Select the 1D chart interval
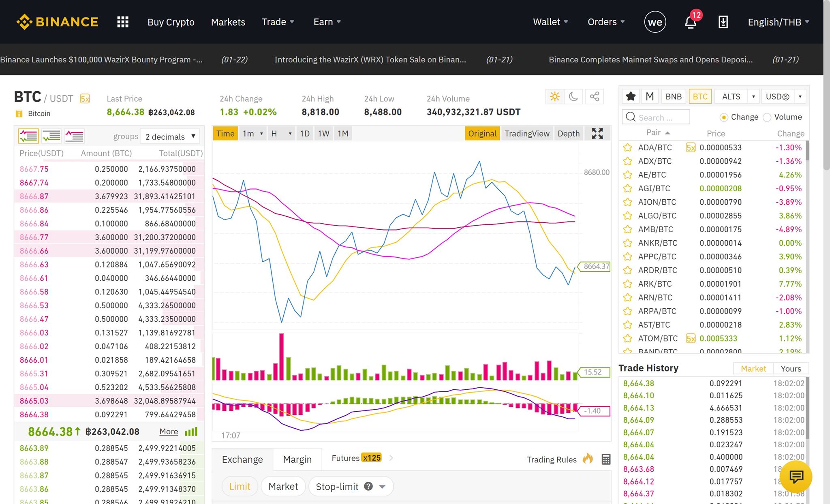 click(305, 134)
